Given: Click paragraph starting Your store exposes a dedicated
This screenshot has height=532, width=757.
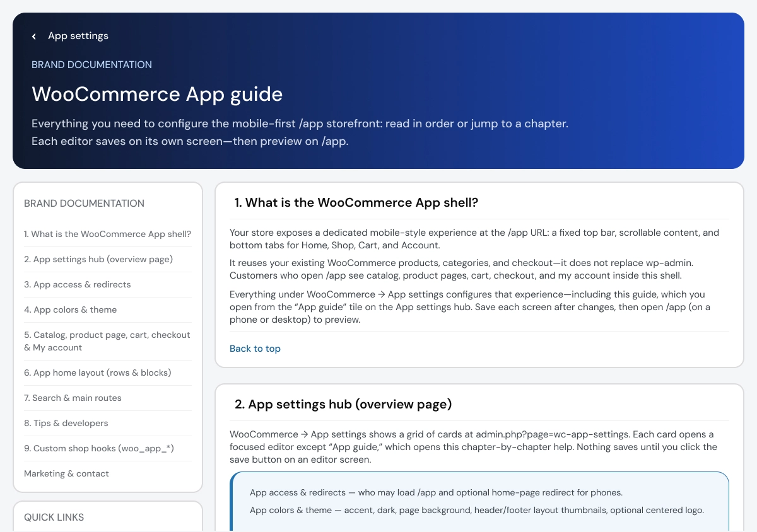Looking at the screenshot, I should [x=474, y=239].
